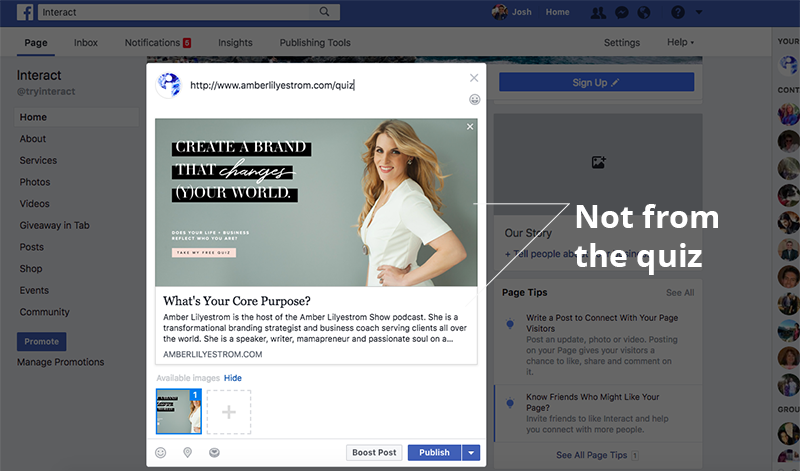This screenshot has width=800, height=471.
Task: Expand the Help dropdown
Action: click(x=680, y=42)
